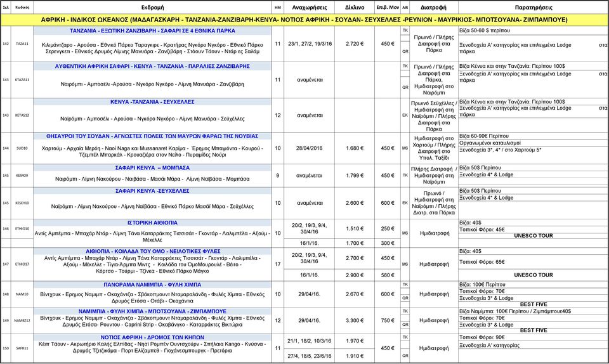Screen dimensions: 609x364
Task: Select title 'ΚΕΝΥΑ -ΤΑΝΖΑΝΙΑ - ΣΕΥΧΕΛΛΕΣ'
Action: click(152, 102)
